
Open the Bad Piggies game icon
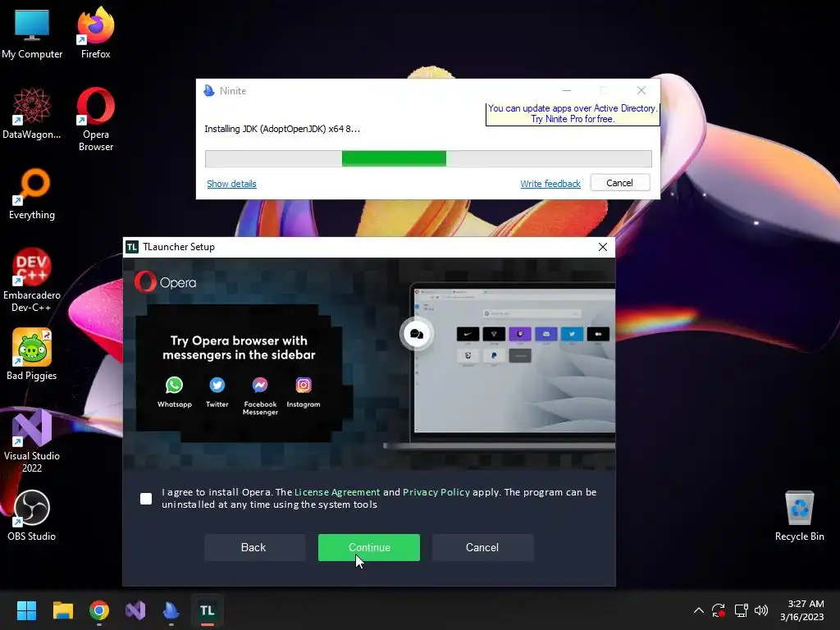pyautogui.click(x=32, y=354)
